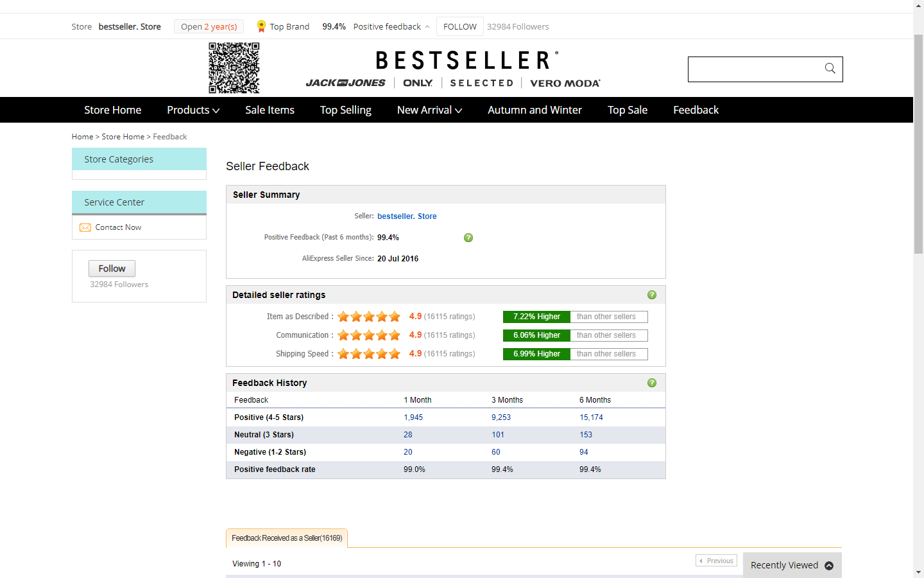Click 3 Months negative count 60
Screen dimensions: 924x578
pos(496,452)
